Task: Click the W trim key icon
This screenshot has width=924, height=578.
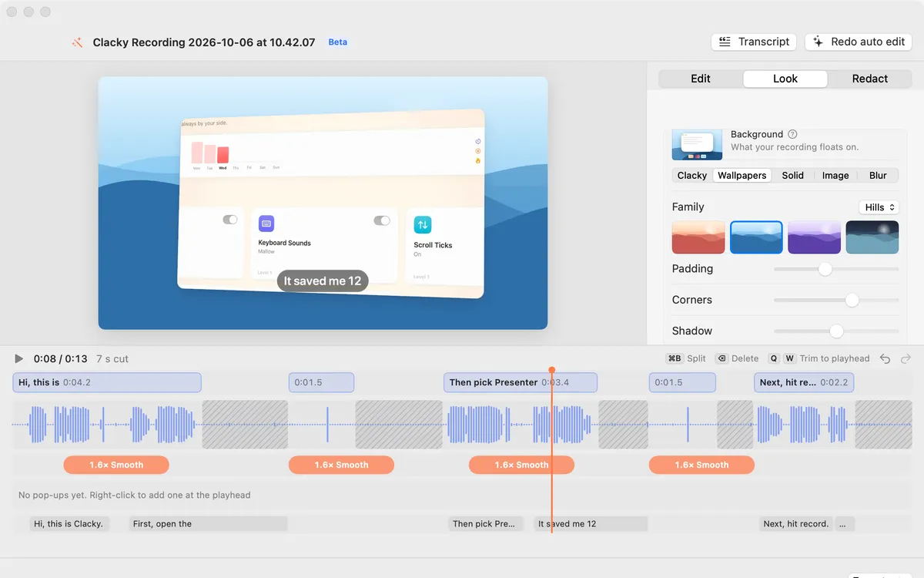Action: (x=789, y=358)
